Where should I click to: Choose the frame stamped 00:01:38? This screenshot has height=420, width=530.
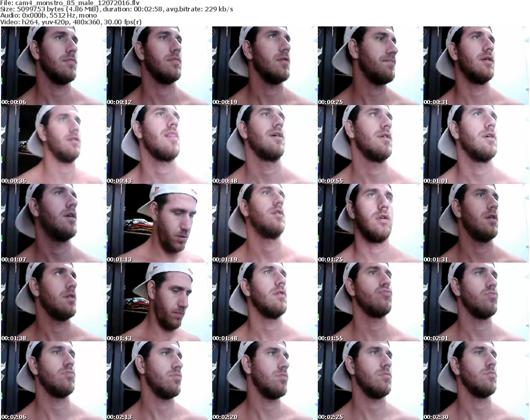pyautogui.click(x=53, y=302)
